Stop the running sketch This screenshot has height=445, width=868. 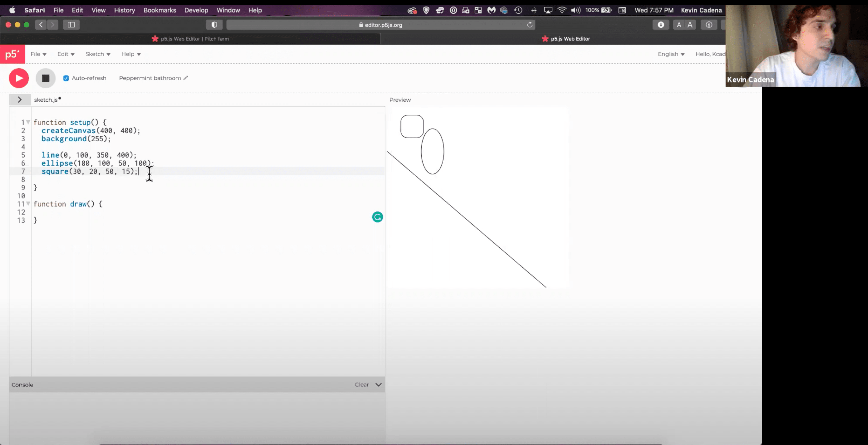coord(45,78)
